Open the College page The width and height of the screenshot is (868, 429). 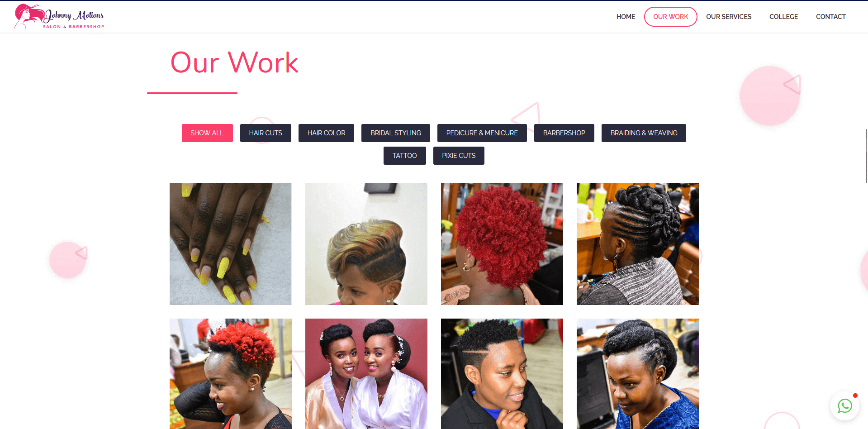[783, 17]
